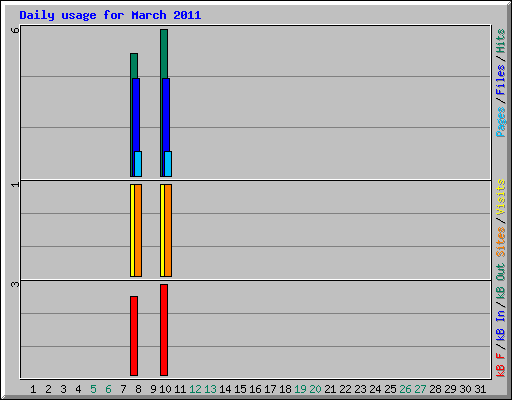Click green weekend day 6 label
The width and height of the screenshot is (512, 400).
pos(108,389)
